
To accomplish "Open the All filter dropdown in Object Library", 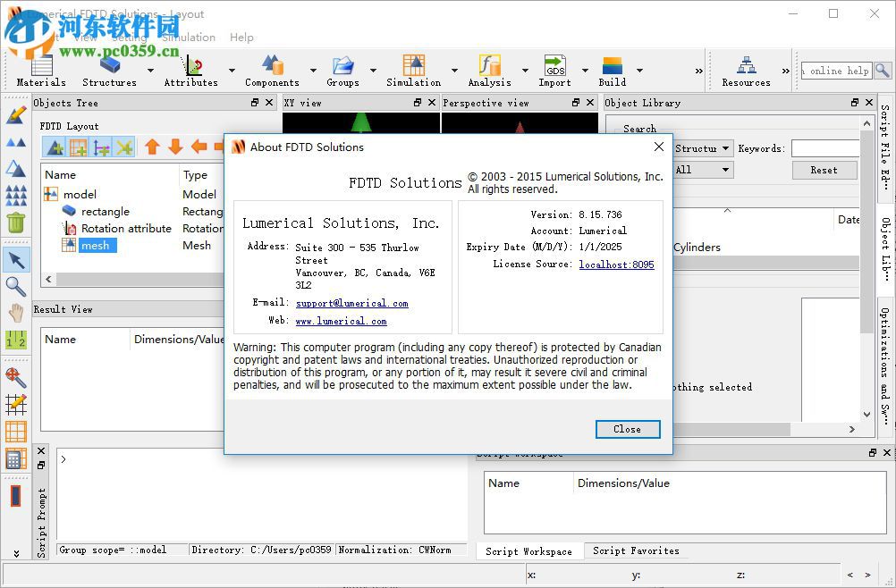I will (702, 170).
